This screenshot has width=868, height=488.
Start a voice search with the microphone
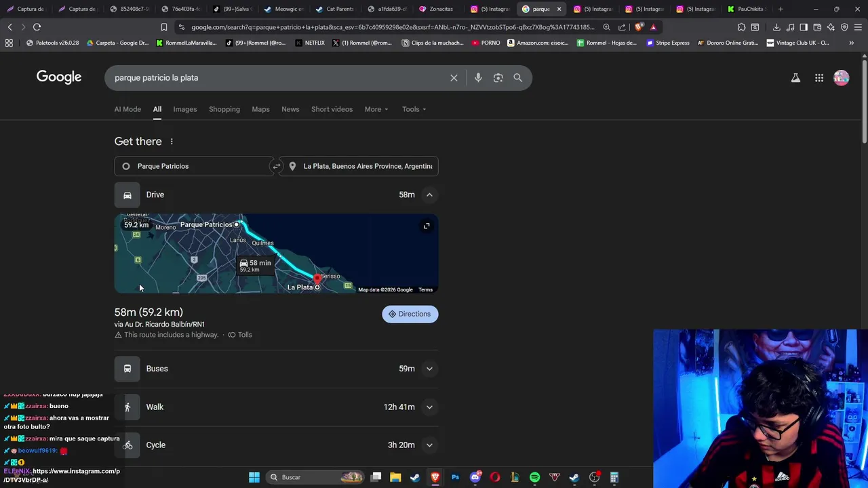[x=478, y=78]
